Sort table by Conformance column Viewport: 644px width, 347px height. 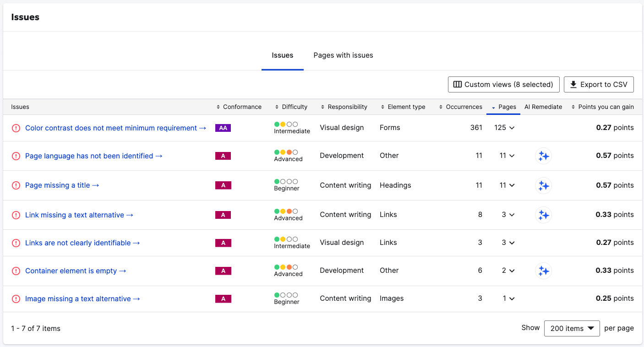coord(239,107)
